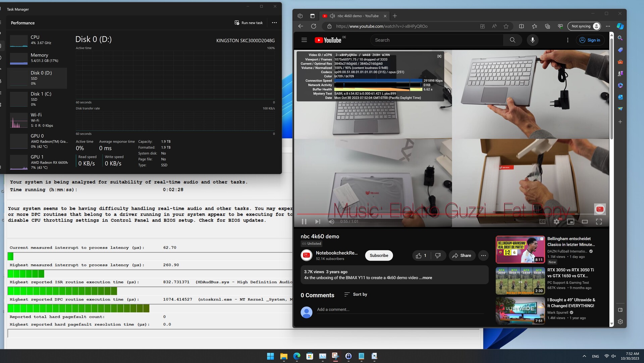Screen dimensions: 644x363
Task: Click the YouTube voice search microphone icon
Action: pos(532,40)
